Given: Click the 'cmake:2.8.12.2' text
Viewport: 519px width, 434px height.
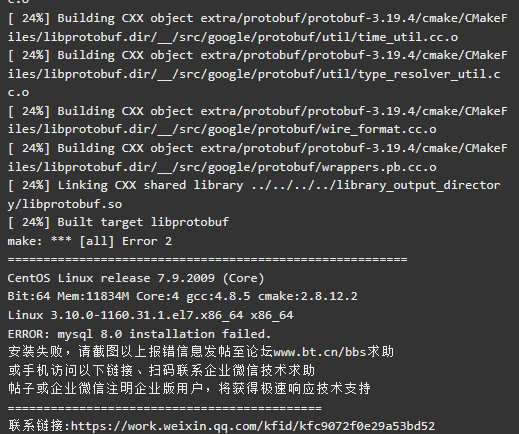Looking at the screenshot, I should [308, 296].
